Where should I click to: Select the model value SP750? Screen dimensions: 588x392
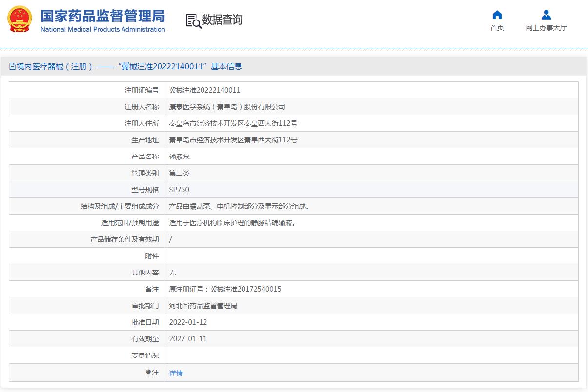click(179, 190)
